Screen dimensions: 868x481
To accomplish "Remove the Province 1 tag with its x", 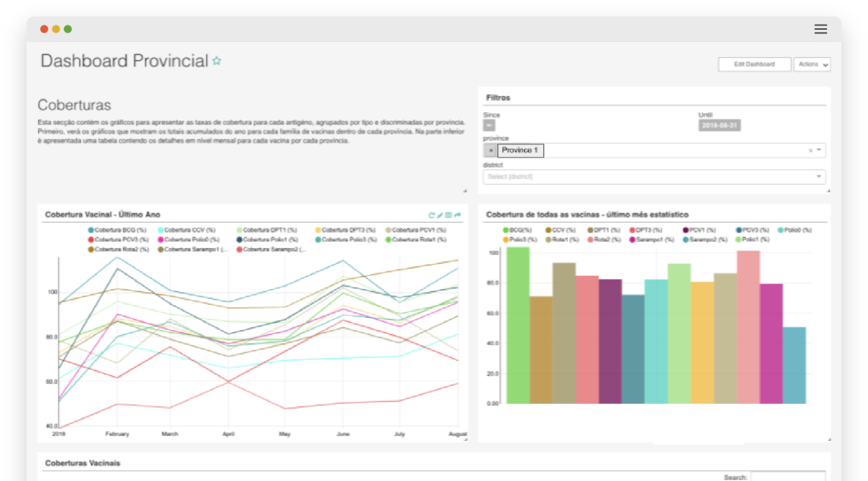I will pos(491,151).
